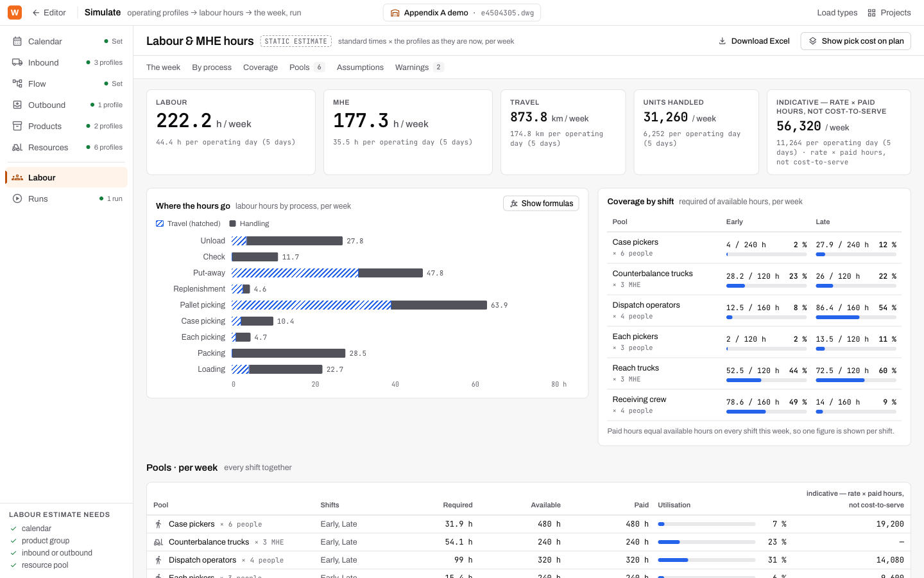Click Dispatch operators Late shift coverage bar

tap(856, 317)
